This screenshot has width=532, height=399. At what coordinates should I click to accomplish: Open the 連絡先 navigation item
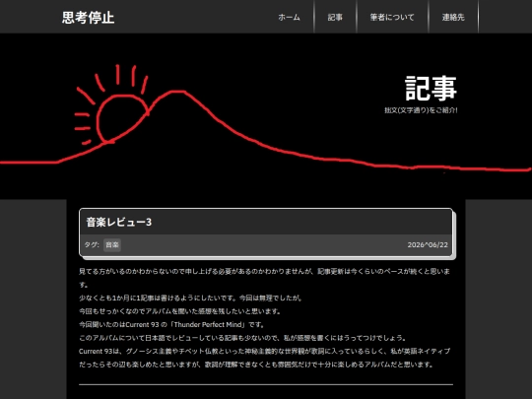[453, 17]
